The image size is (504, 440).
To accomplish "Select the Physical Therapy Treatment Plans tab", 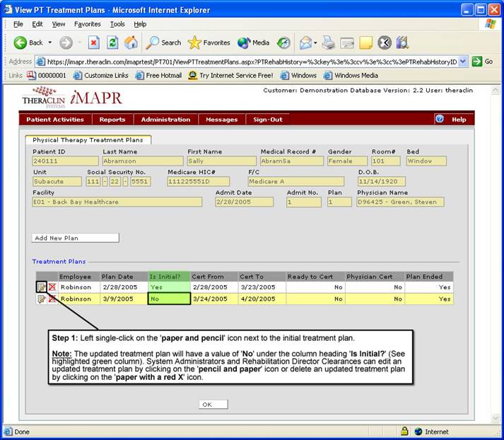I will pos(88,140).
